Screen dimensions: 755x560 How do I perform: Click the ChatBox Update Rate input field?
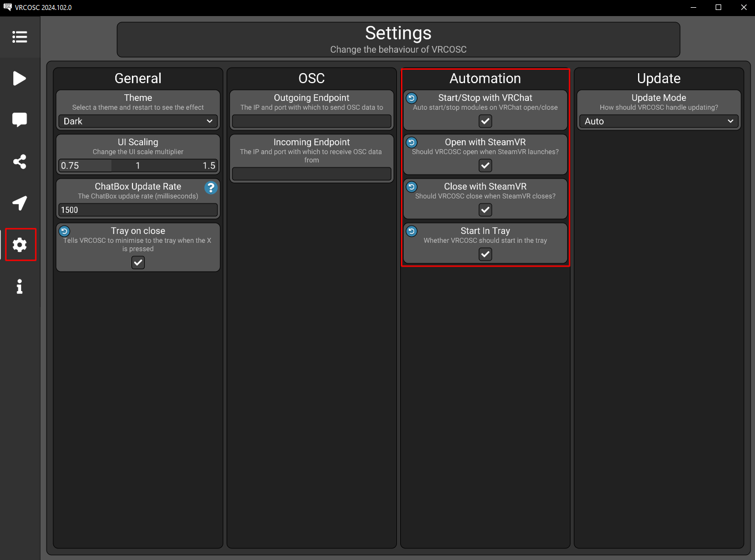click(x=138, y=210)
